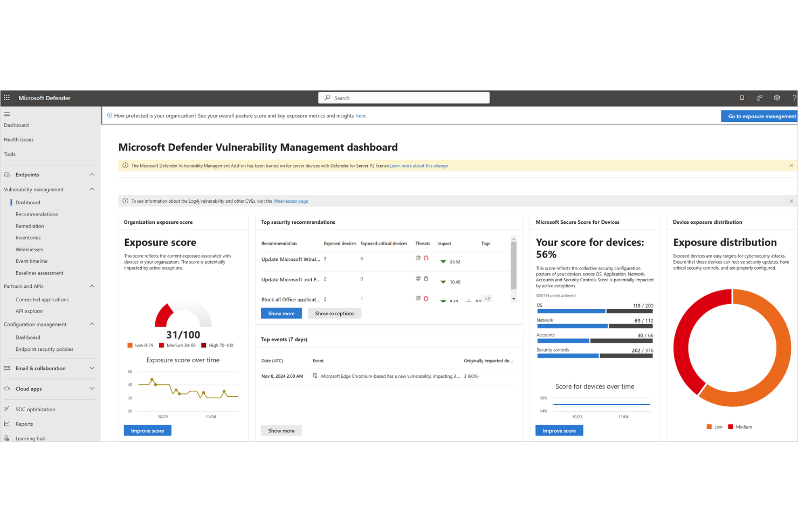Open Learn more about this change link
Viewport: 798px width, 532px height.
coord(419,165)
